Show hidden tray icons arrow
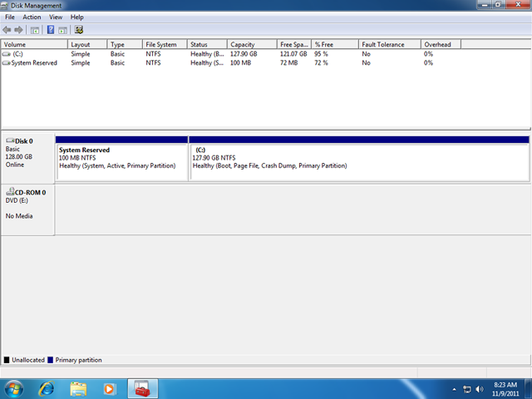 (x=455, y=390)
